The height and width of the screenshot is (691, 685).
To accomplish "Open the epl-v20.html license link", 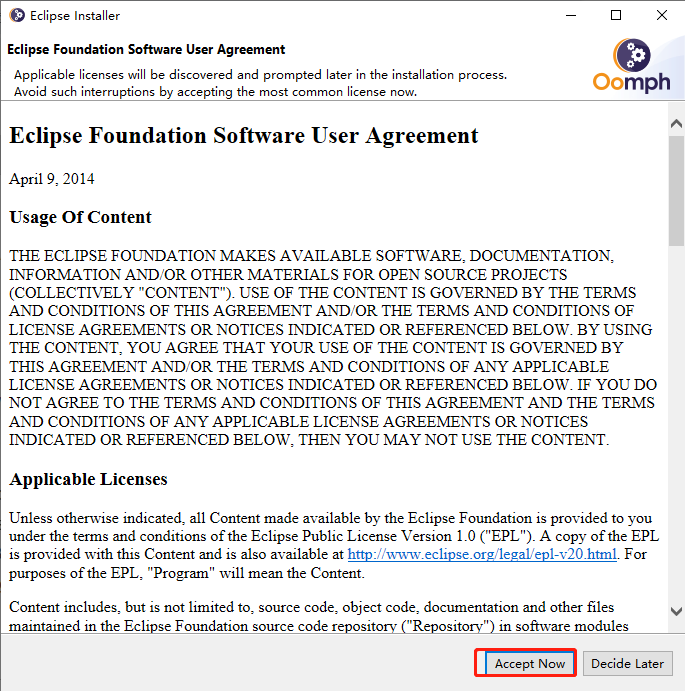I will (482, 554).
